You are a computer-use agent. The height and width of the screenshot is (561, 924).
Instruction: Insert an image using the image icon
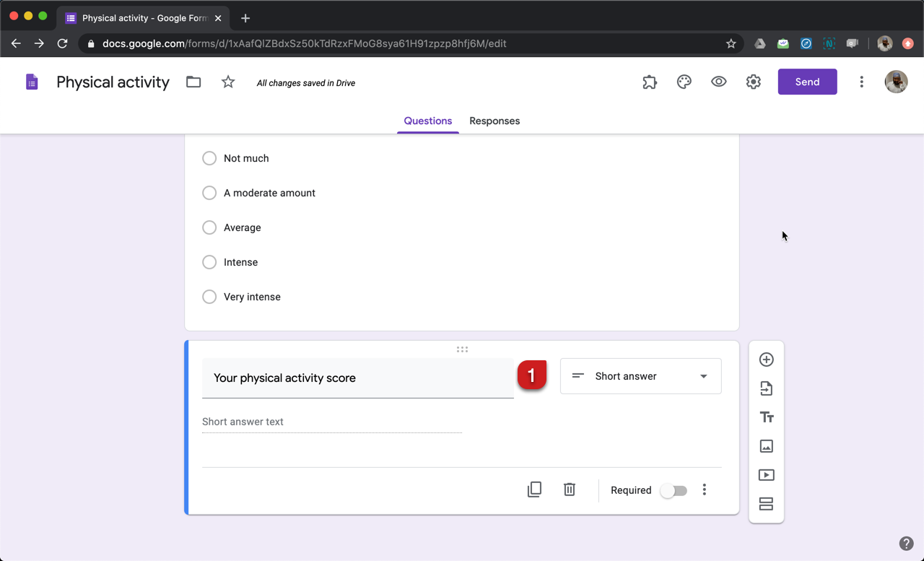tap(766, 445)
